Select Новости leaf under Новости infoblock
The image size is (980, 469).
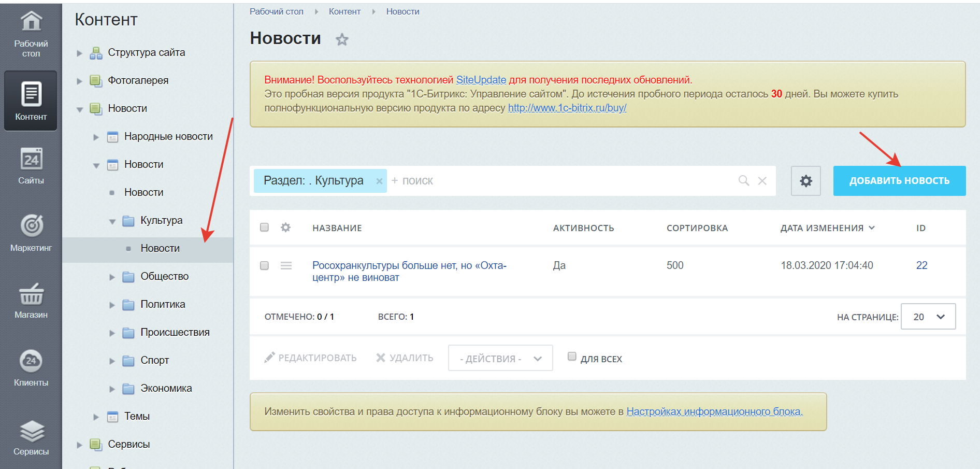point(144,193)
